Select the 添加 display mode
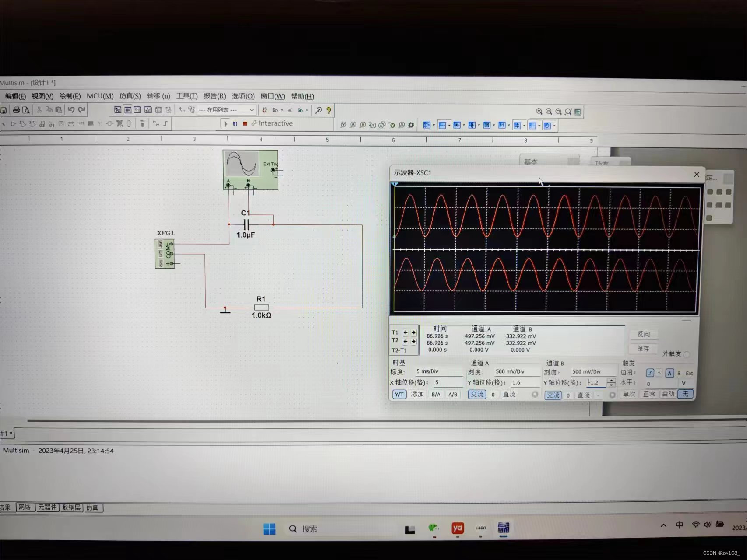Image resolution: width=747 pixels, height=560 pixels. point(417,394)
